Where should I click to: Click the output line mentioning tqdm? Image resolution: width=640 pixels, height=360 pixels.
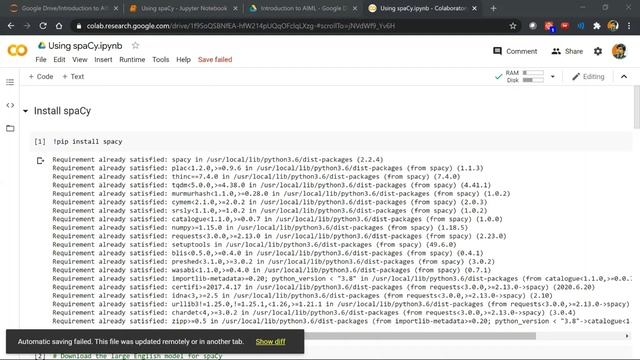pyautogui.click(x=271, y=185)
